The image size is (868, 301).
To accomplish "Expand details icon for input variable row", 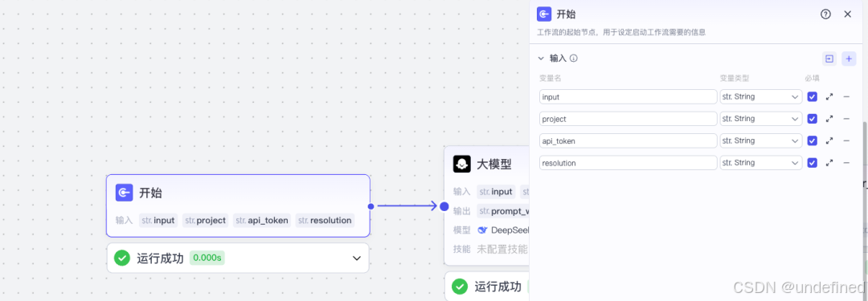I will click(829, 97).
